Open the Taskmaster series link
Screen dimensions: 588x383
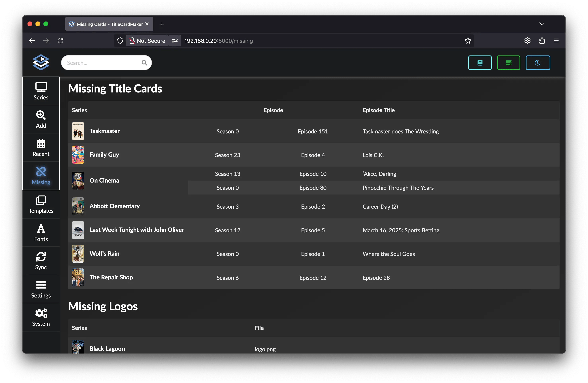(x=105, y=131)
